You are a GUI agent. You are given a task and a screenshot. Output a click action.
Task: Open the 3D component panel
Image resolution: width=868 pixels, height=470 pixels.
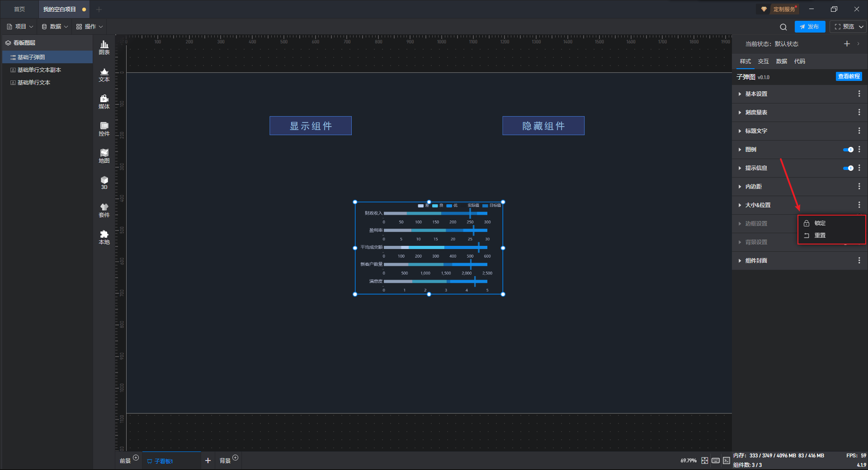[104, 183]
